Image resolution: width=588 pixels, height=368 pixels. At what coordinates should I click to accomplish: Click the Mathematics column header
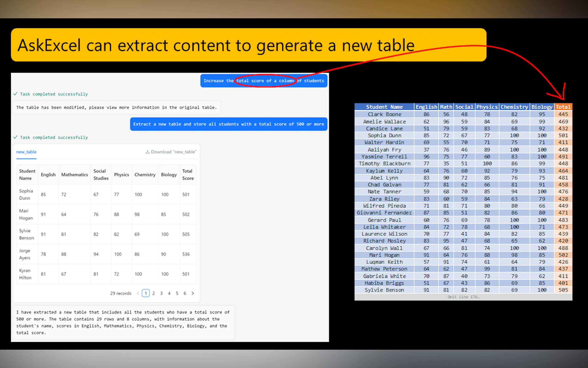74,174
